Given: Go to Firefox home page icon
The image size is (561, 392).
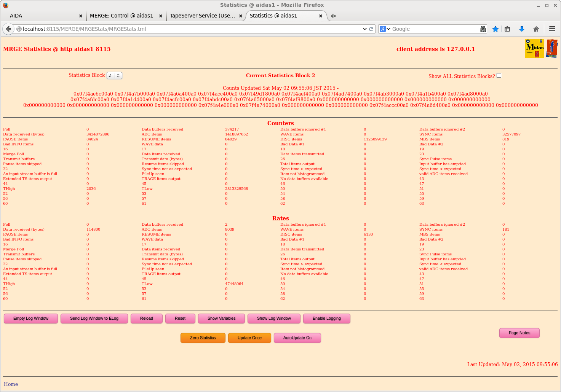Looking at the screenshot, I should tap(536, 29).
